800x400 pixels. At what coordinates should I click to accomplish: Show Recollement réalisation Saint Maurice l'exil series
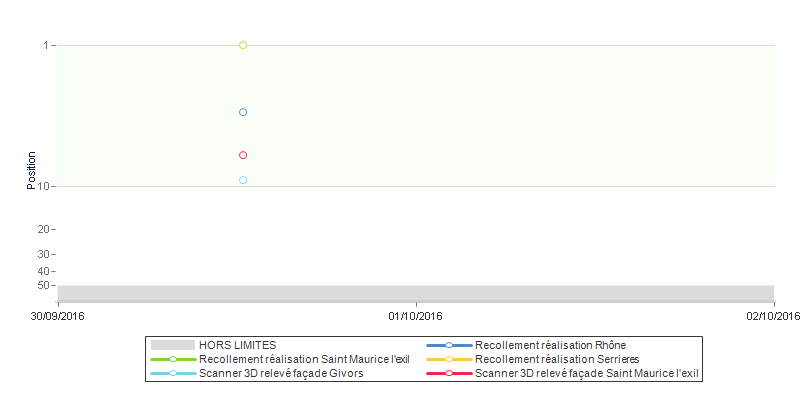tap(304, 359)
